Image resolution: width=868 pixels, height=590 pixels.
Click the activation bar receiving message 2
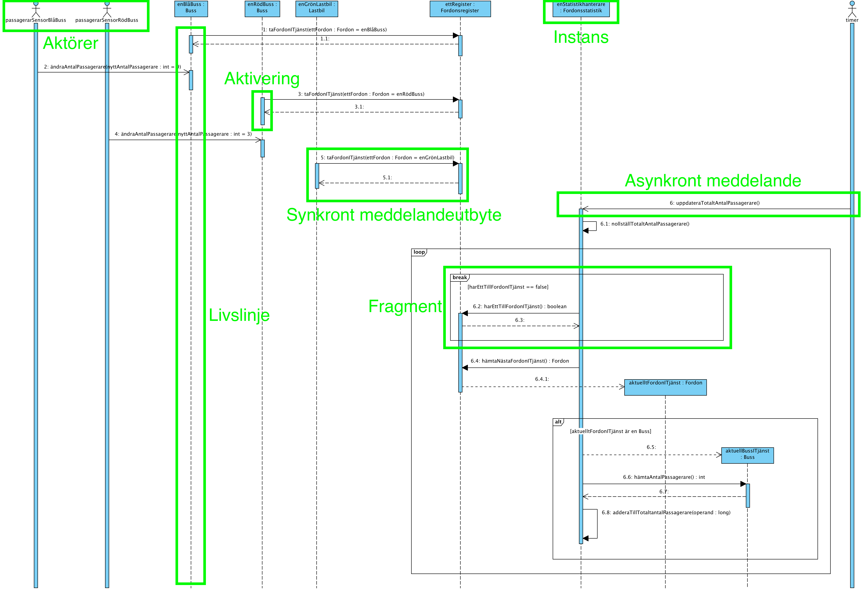191,80
